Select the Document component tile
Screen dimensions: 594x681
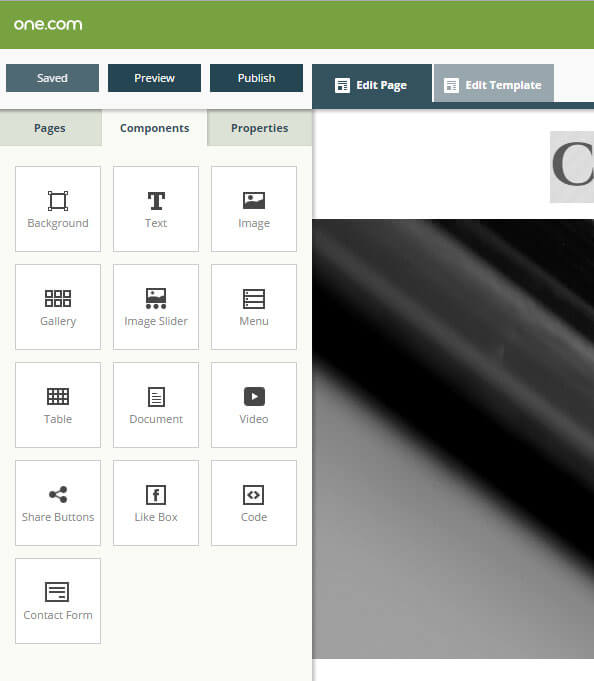(x=156, y=405)
